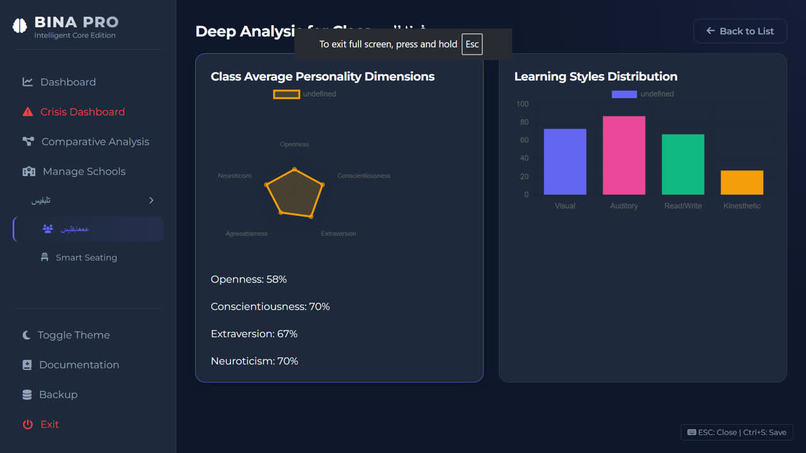
Task: Click the 'ESC: Close | Ctrl+S: Save' hint
Action: pyautogui.click(x=737, y=432)
